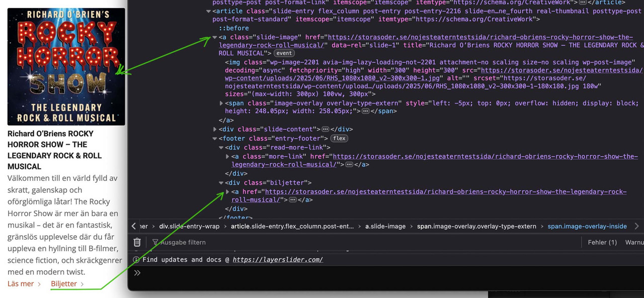Select the img 'wp-image-2201' node

[x=434, y=78]
